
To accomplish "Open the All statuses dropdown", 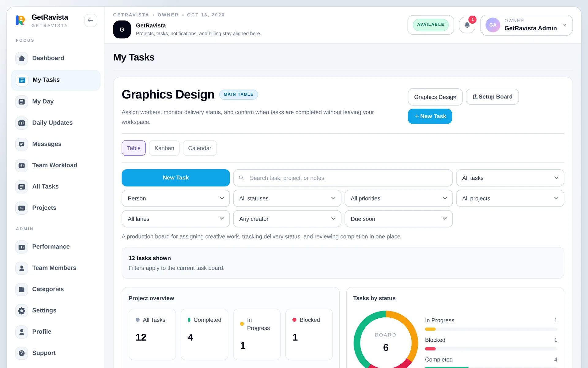I will point(287,198).
